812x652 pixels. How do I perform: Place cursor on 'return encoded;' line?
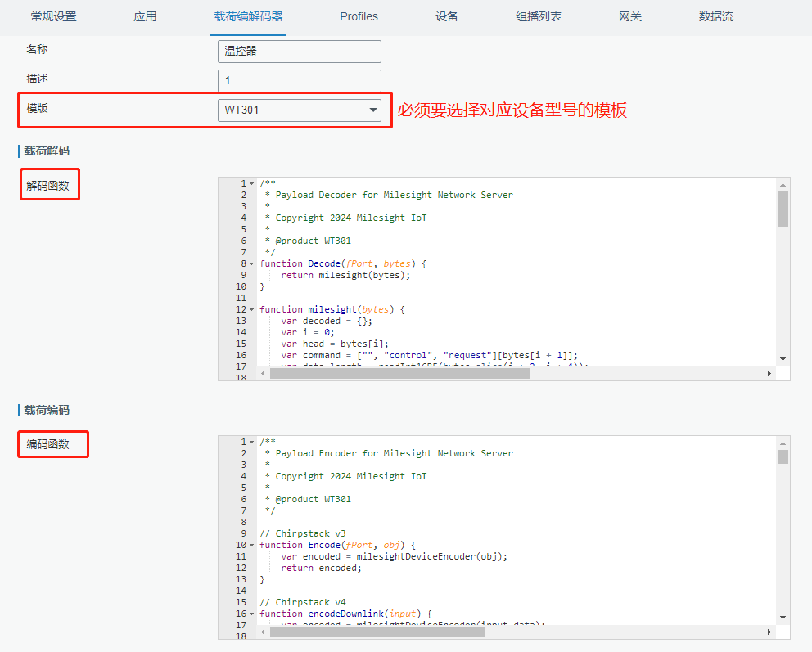[x=321, y=569]
